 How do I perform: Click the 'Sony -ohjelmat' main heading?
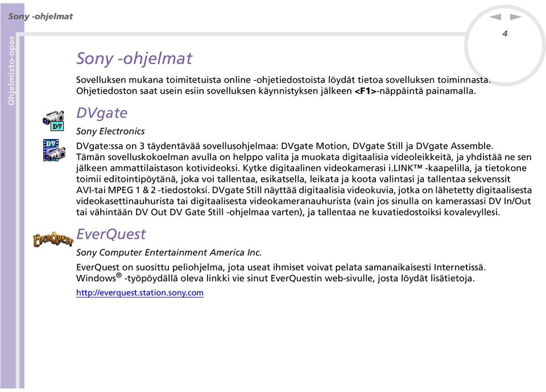134,58
